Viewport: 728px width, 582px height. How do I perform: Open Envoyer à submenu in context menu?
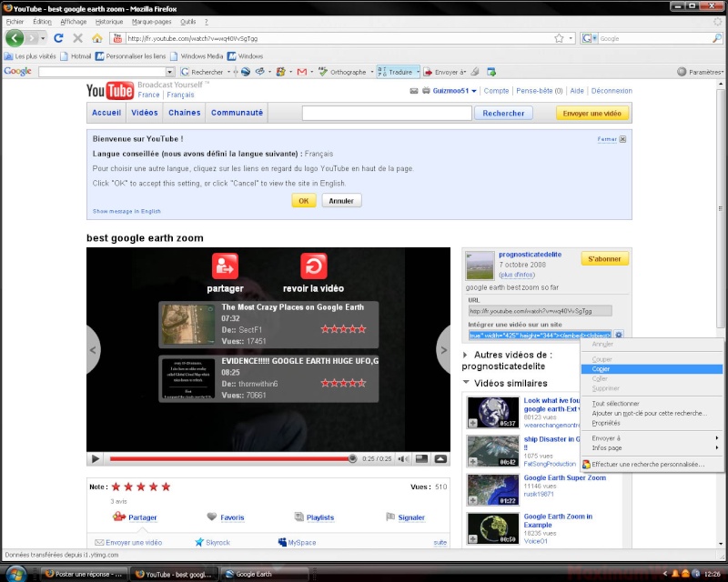click(x=652, y=438)
